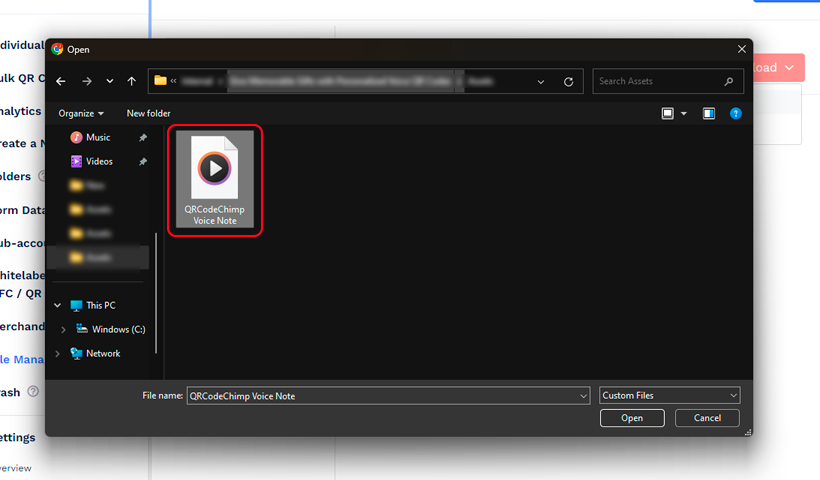The image size is (820, 480).
Task: Expand the Custom Files type dropdown
Action: pos(669,395)
